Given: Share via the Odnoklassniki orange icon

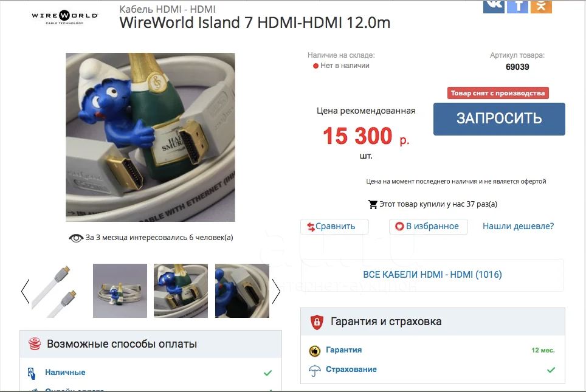Looking at the screenshot, I should point(541,6).
